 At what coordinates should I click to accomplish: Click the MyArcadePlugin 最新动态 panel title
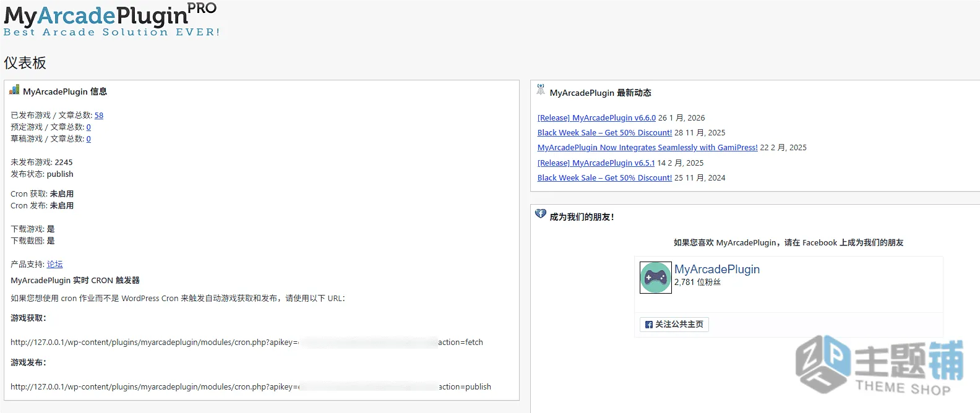click(x=600, y=93)
